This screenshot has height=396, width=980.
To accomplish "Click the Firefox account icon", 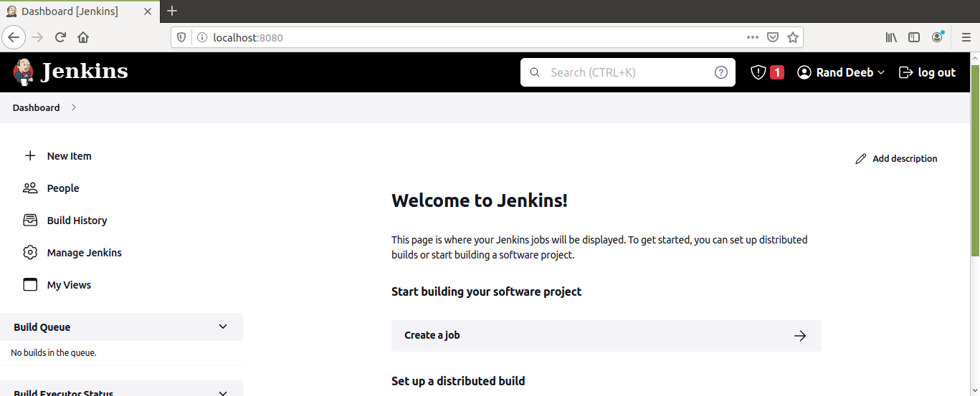I will coord(938,37).
